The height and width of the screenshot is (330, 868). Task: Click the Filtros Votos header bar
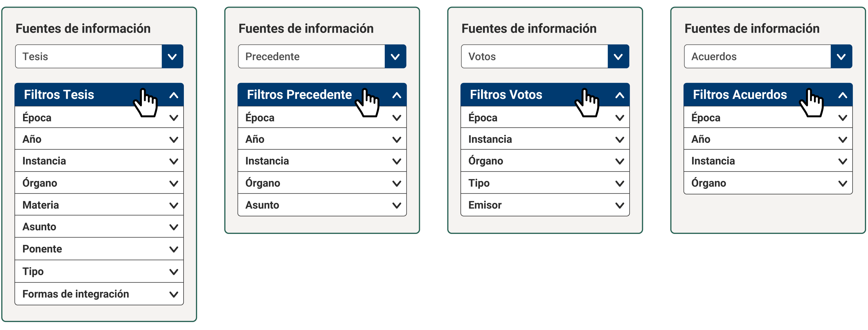tap(545, 95)
